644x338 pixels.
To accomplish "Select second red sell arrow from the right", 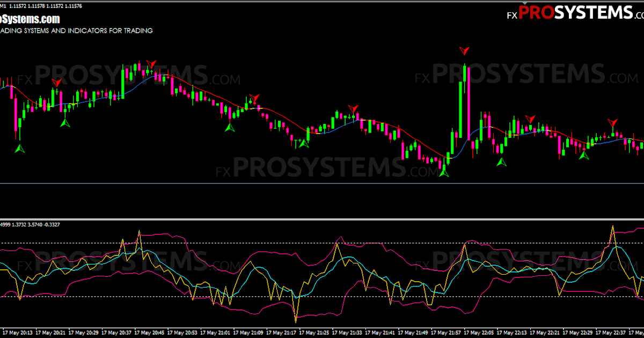I will pyautogui.click(x=530, y=119).
